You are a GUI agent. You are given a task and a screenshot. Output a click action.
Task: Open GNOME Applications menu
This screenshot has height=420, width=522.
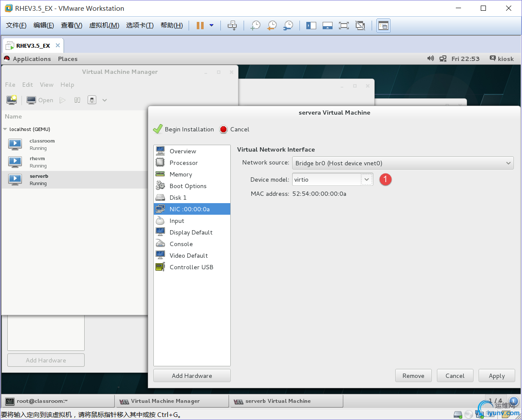(32, 59)
